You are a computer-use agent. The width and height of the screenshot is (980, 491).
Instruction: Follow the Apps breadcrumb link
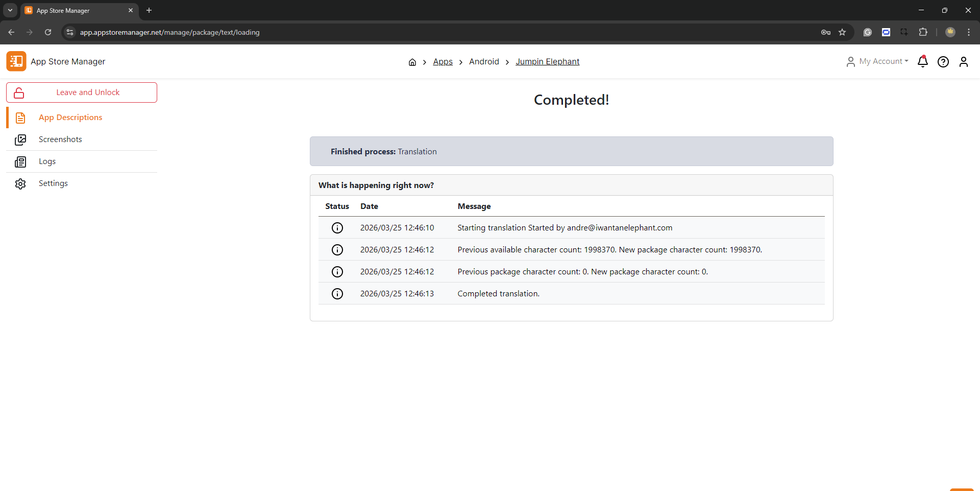pyautogui.click(x=443, y=62)
